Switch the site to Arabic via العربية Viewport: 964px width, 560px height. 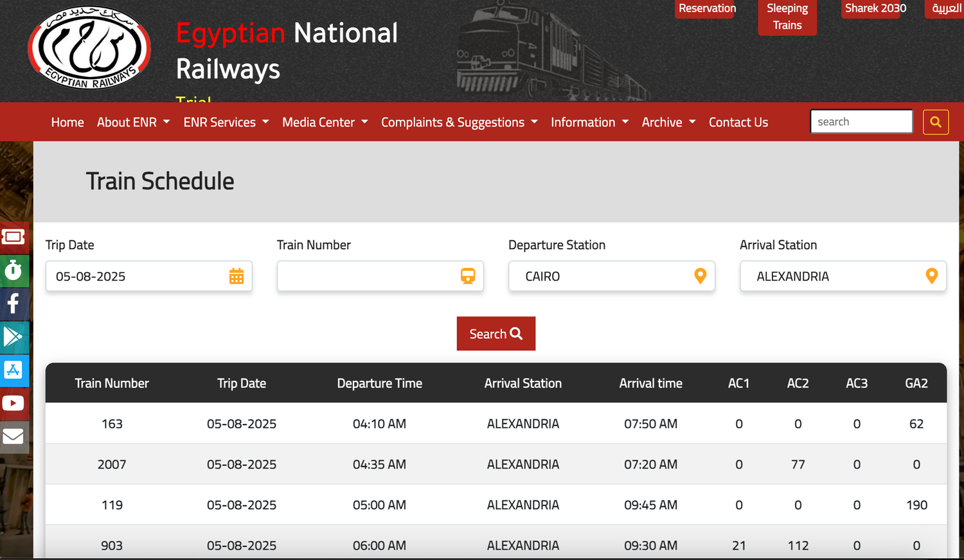click(x=945, y=8)
